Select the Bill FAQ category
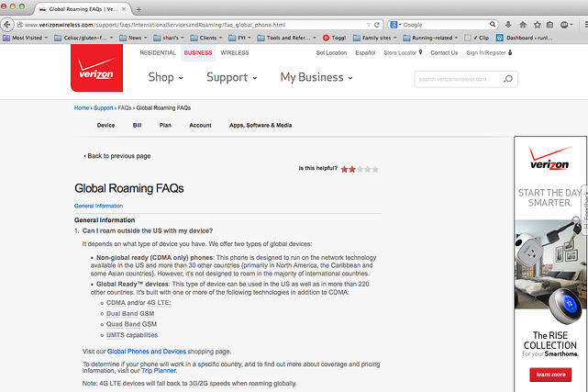 point(137,125)
